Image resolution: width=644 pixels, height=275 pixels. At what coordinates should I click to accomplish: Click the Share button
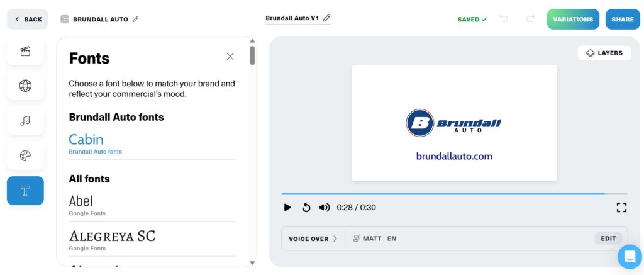click(x=622, y=20)
